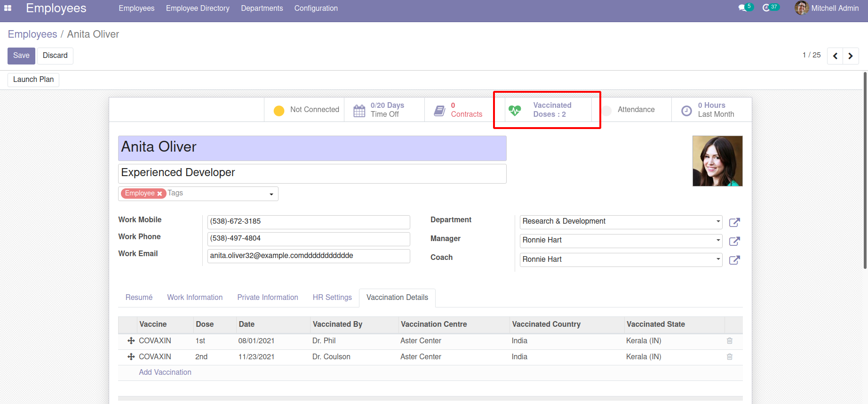Click the page vertical scrollbar
The width and height of the screenshot is (868, 404).
[865, 170]
